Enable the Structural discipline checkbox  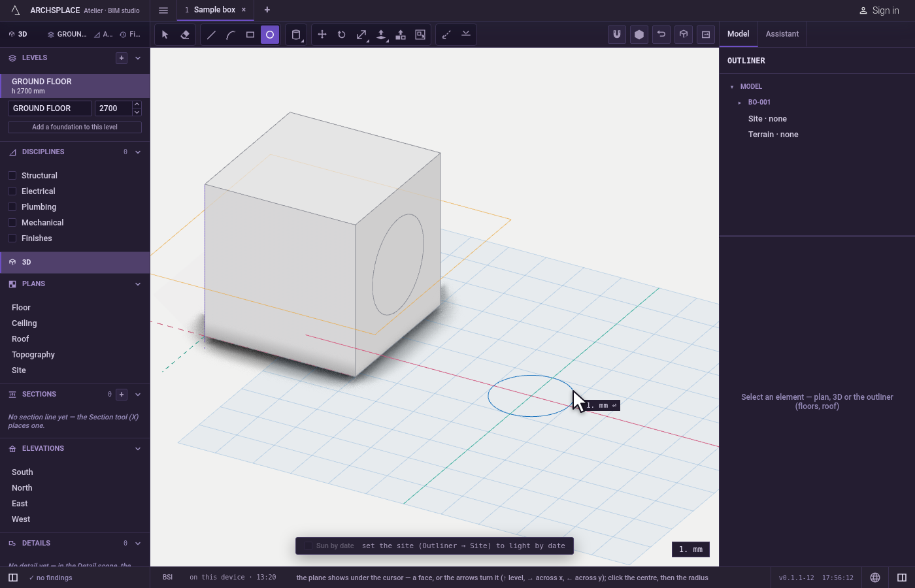coord(12,176)
